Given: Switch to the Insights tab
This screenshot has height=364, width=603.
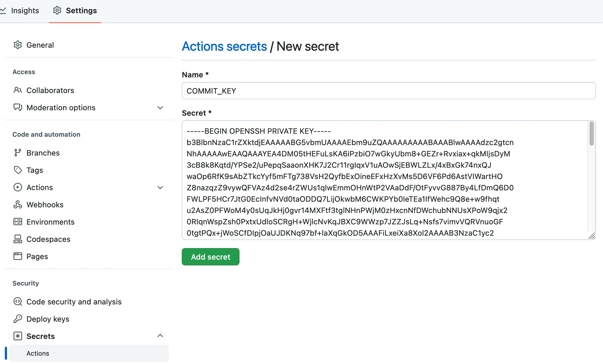Looking at the screenshot, I should pos(25,11).
